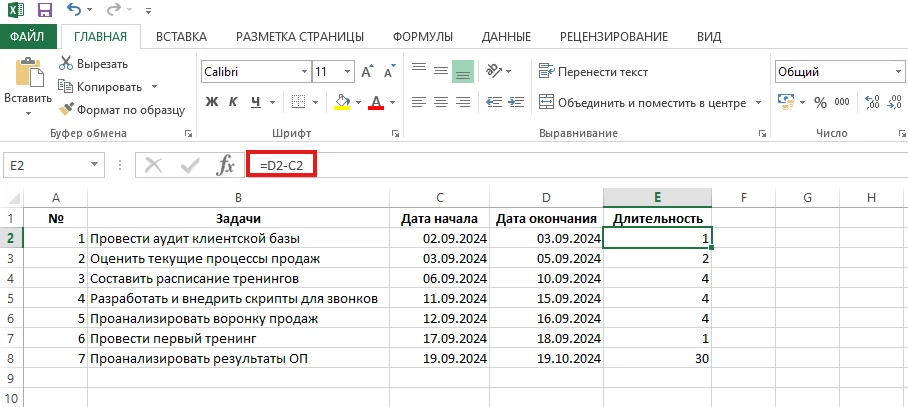Expand the name box dropdown arrow
This screenshot has height=407, width=908.
pyautogui.click(x=94, y=166)
